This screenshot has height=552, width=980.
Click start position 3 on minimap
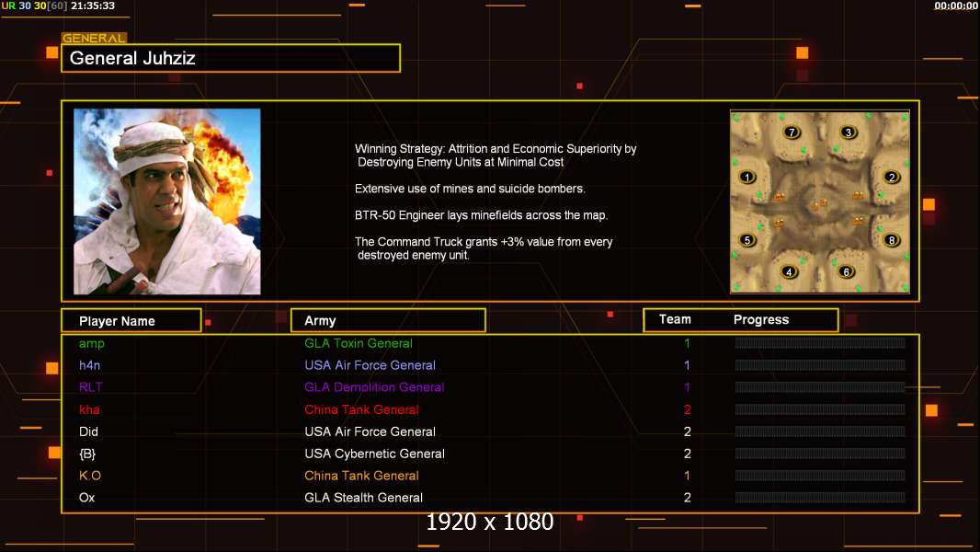(849, 132)
